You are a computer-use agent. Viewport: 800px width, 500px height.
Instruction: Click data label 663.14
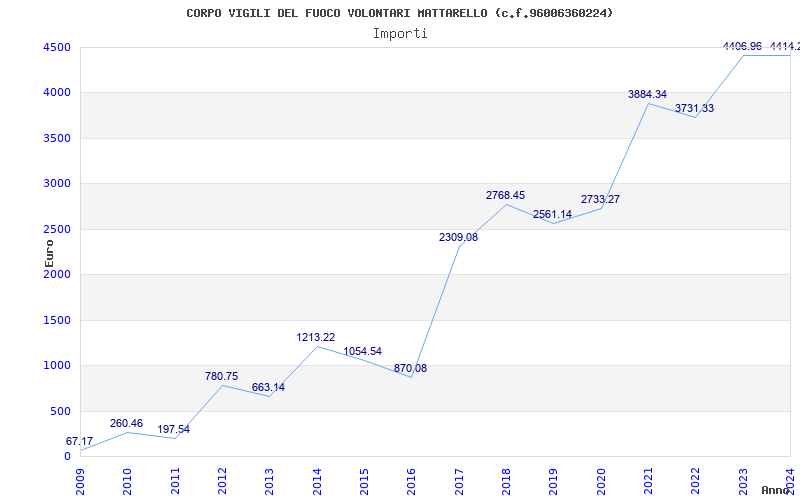click(x=268, y=387)
